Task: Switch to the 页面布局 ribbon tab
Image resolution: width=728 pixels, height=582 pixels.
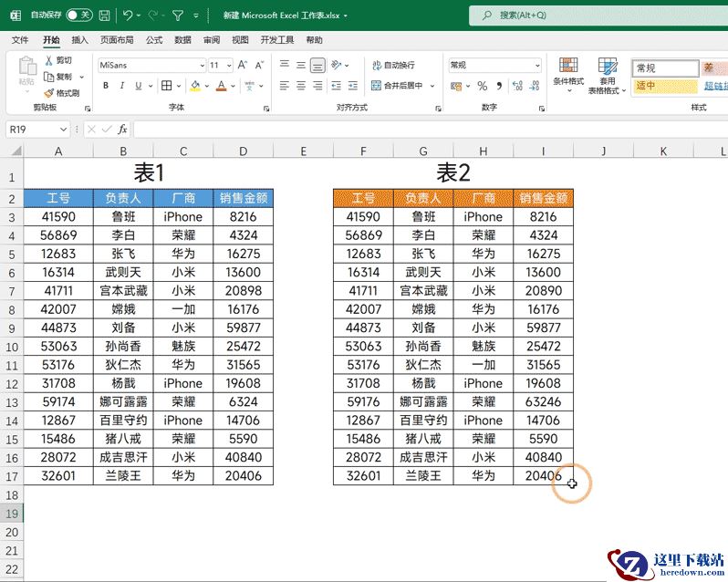Action: (117, 40)
